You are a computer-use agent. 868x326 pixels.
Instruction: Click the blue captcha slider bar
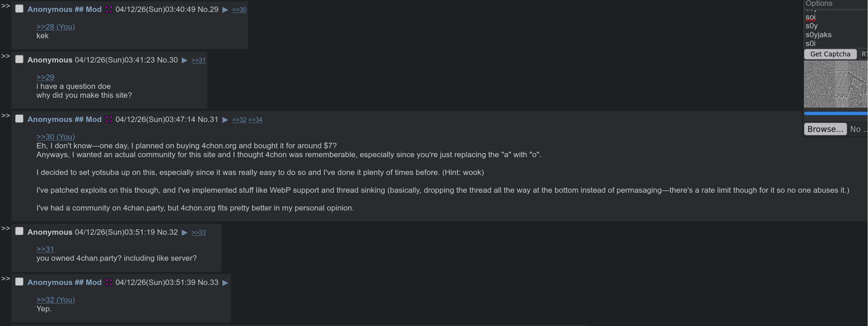[835, 113]
